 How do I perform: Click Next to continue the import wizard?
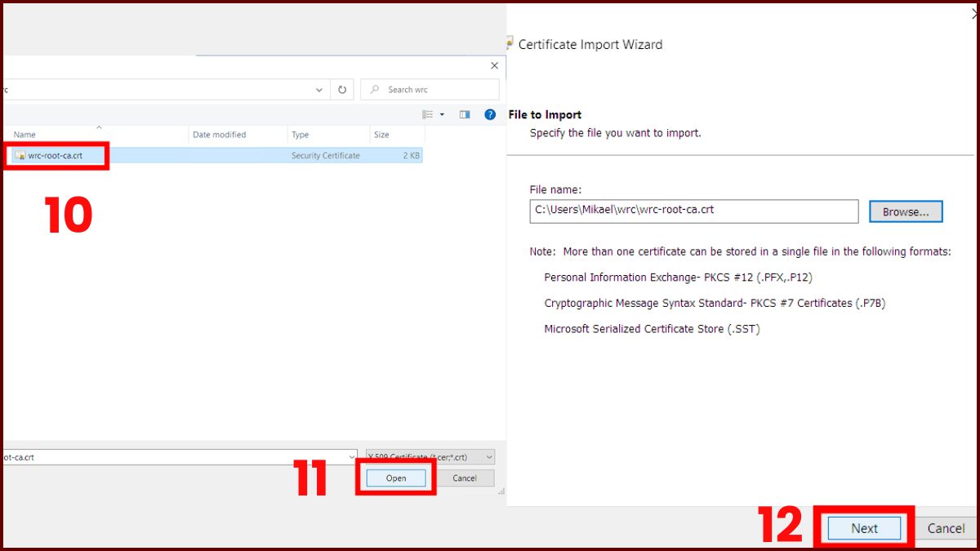tap(863, 528)
